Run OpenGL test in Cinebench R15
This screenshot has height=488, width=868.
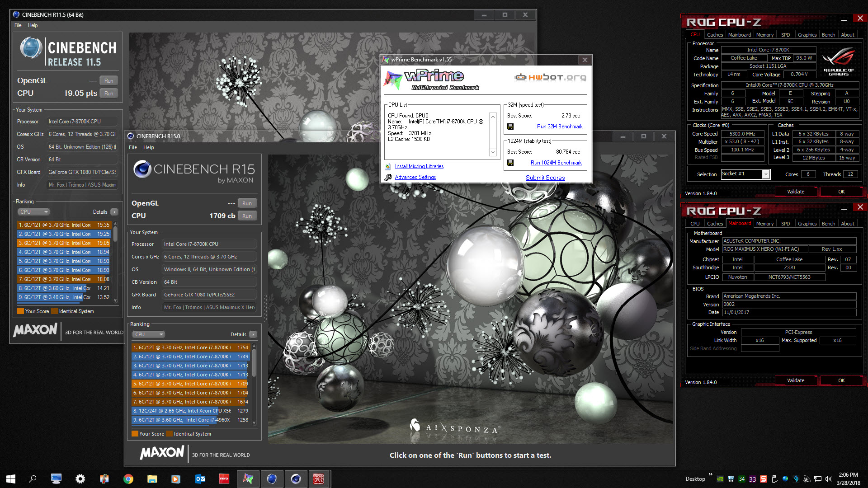[247, 203]
